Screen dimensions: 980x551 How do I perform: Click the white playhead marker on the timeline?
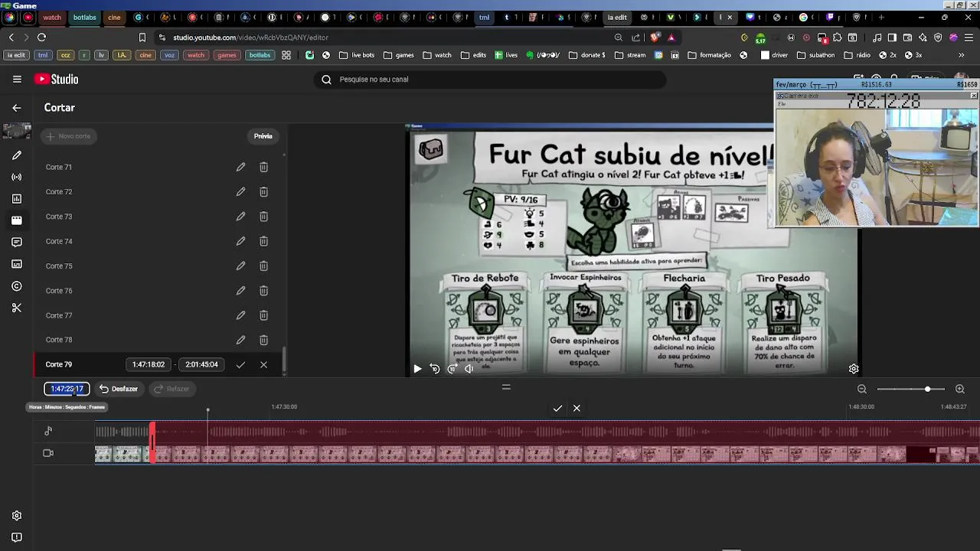coord(207,412)
